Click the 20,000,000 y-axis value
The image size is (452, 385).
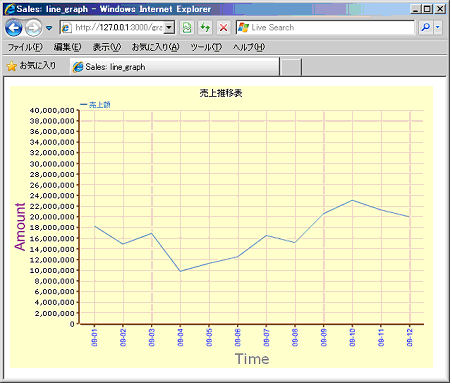[52, 217]
